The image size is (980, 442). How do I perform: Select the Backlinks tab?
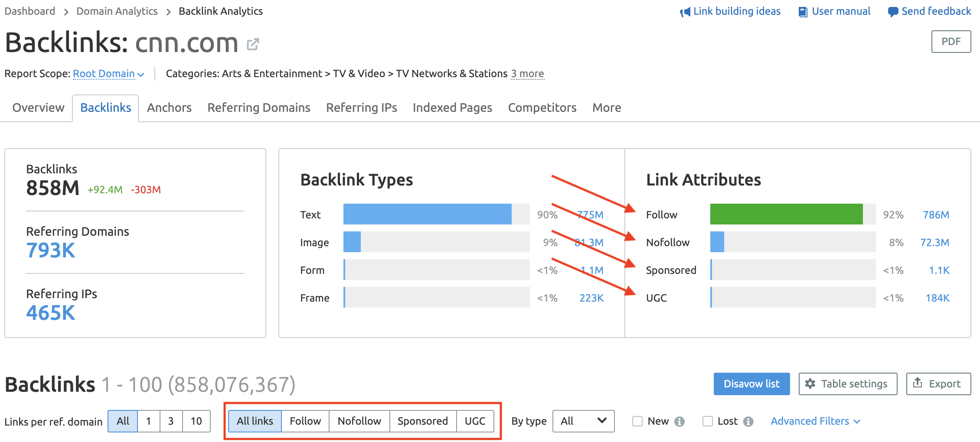pyautogui.click(x=106, y=107)
